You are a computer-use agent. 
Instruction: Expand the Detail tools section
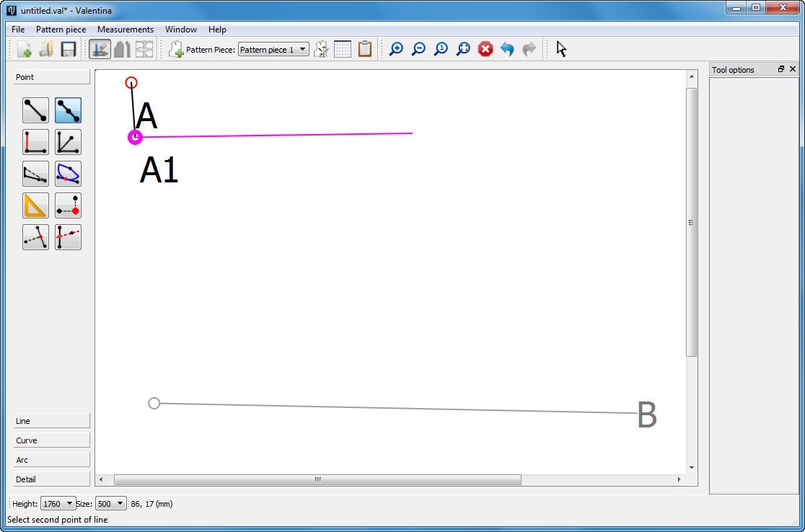pos(51,479)
